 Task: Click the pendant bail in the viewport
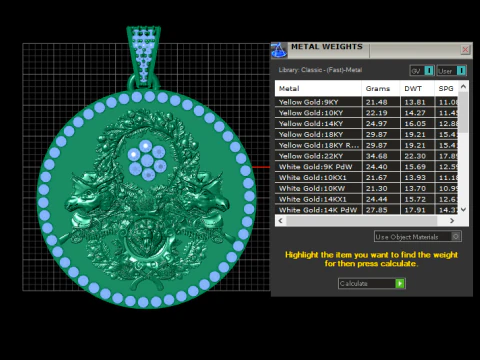tap(144, 57)
